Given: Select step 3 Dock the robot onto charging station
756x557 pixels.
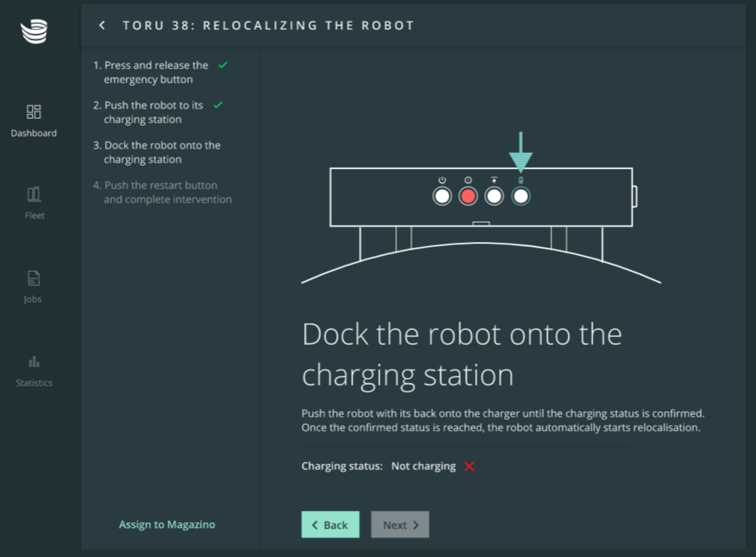Looking at the screenshot, I should pyautogui.click(x=161, y=152).
